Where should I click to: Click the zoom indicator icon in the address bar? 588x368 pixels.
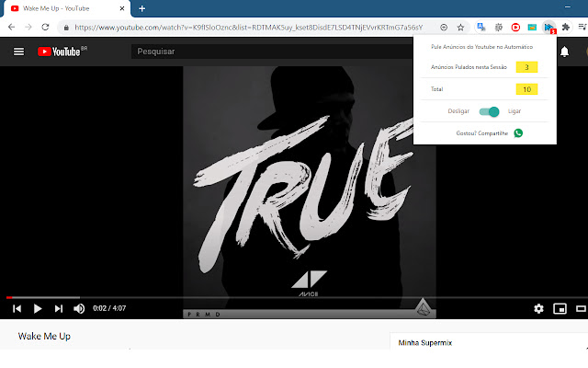click(444, 27)
